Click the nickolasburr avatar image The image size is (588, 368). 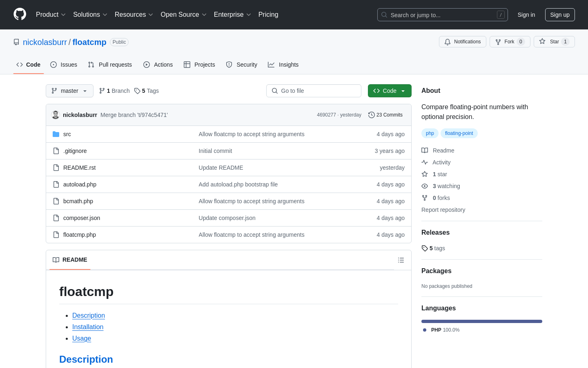tap(56, 115)
